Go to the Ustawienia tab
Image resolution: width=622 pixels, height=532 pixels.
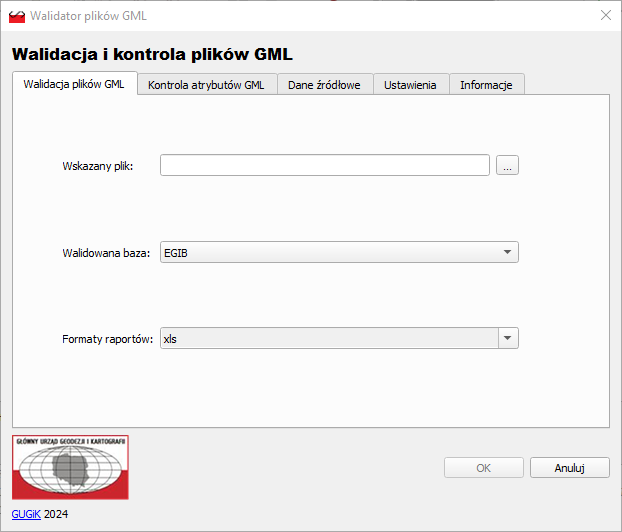click(x=411, y=85)
